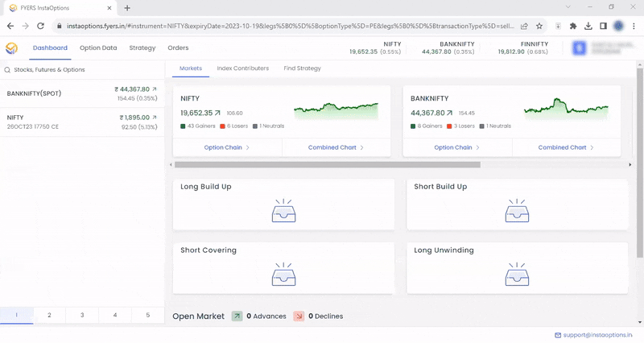Select NIFTY 26OCT23 17750 CE row
Screen dimensions: 644x343
pyautogui.click(x=82, y=122)
